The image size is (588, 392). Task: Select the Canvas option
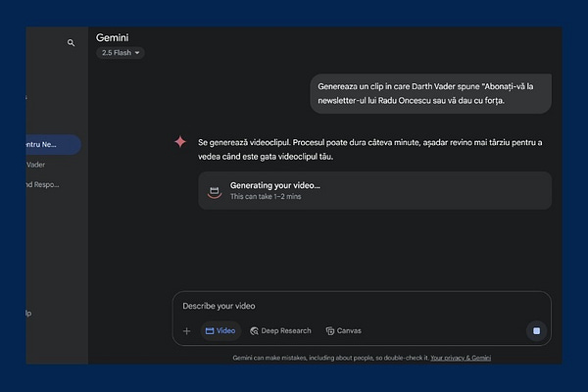click(x=344, y=331)
